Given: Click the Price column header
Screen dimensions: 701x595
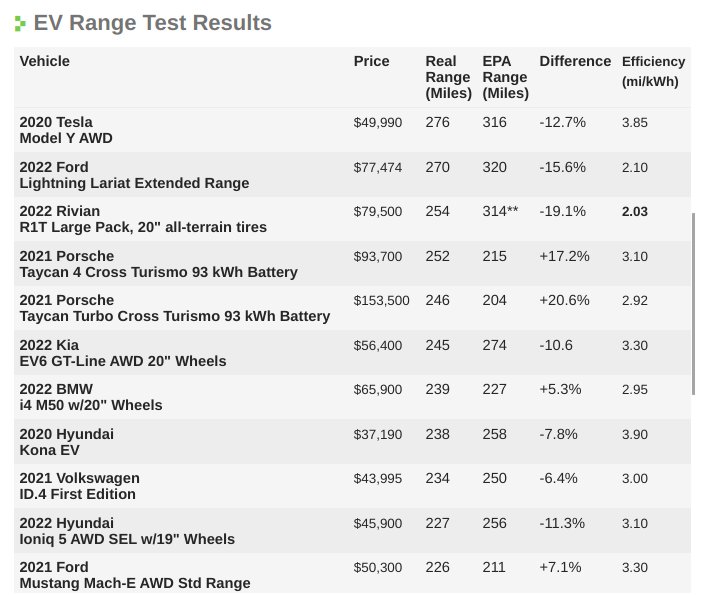Looking at the screenshot, I should (371, 61).
